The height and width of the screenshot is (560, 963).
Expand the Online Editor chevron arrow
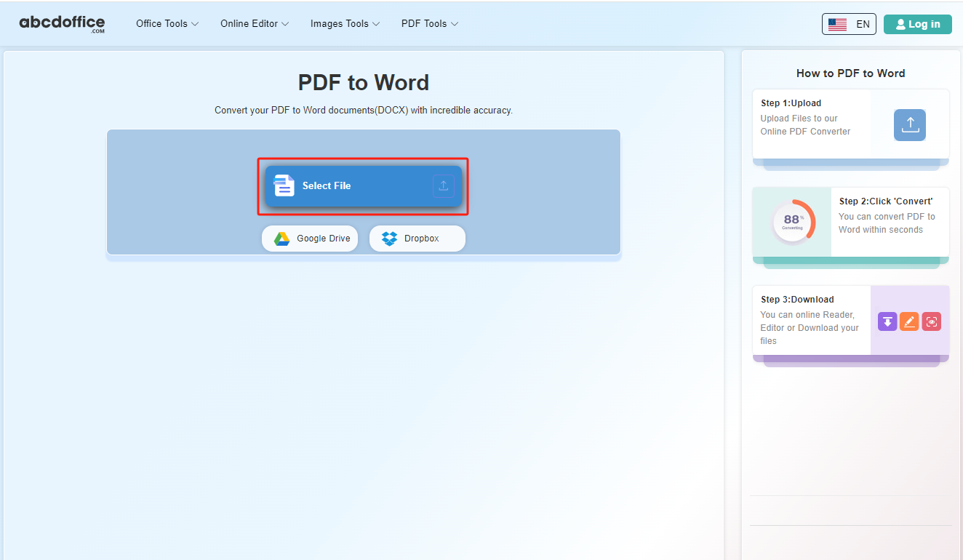(x=285, y=24)
